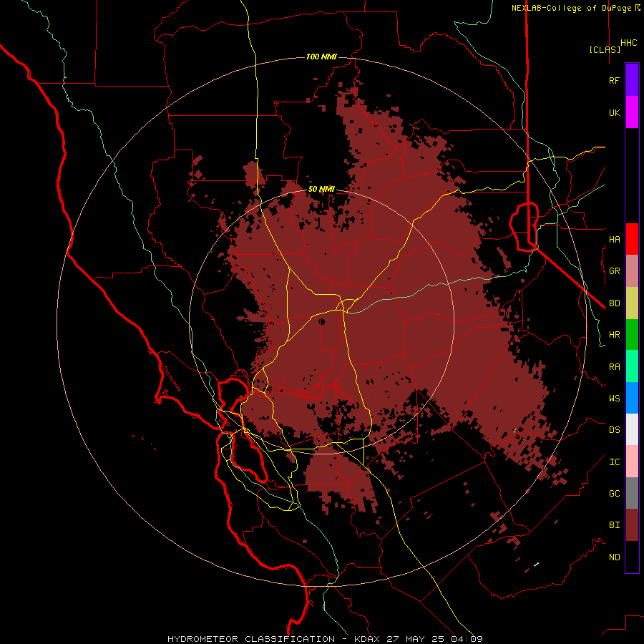Image resolution: width=644 pixels, height=644 pixels.
Task: Click the RF purple legend swatch
Action: (632, 80)
